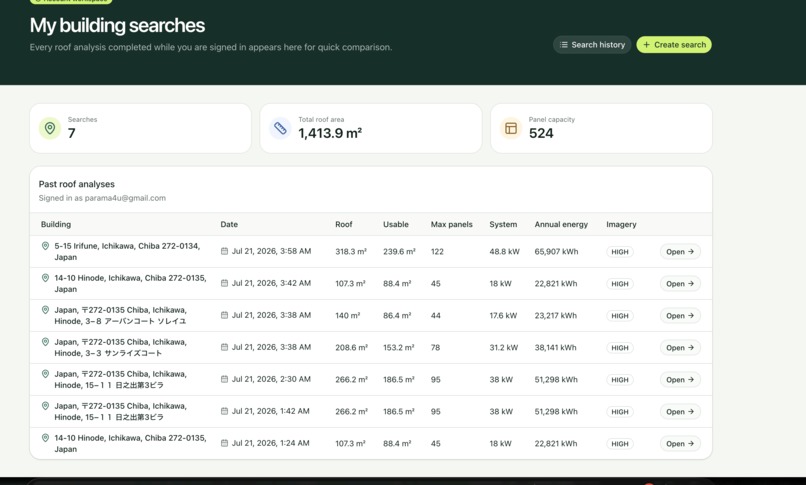Click the Roof column header
The width and height of the screenshot is (806, 485).
344,225
